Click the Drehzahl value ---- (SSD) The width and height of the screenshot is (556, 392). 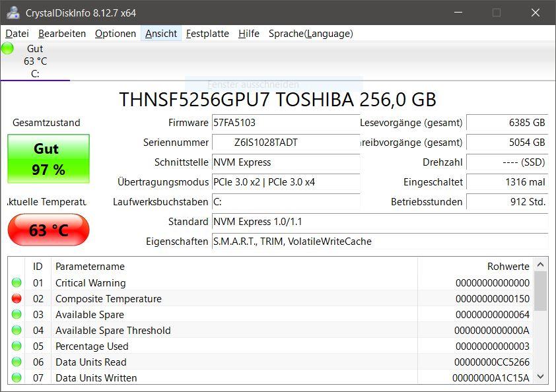point(507,162)
